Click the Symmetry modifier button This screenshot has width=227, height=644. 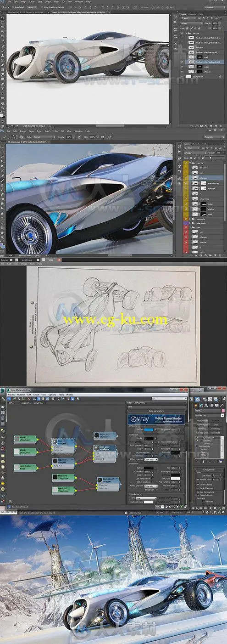click(x=216, y=429)
